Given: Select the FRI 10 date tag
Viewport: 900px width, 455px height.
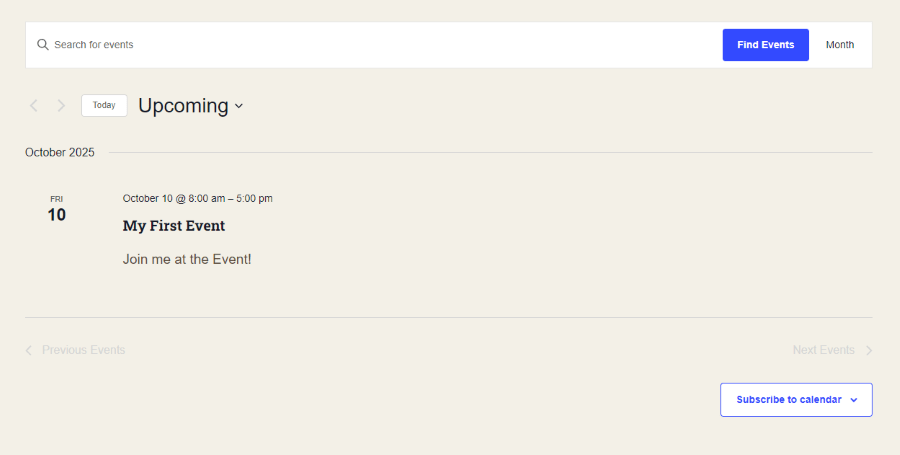Looking at the screenshot, I should [x=56, y=209].
